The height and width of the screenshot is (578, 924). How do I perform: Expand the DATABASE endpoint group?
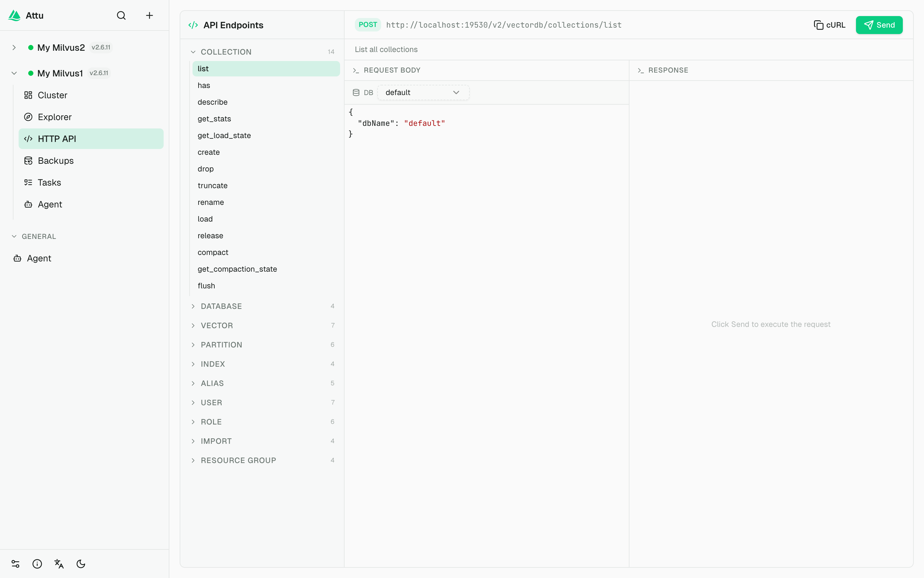(193, 306)
